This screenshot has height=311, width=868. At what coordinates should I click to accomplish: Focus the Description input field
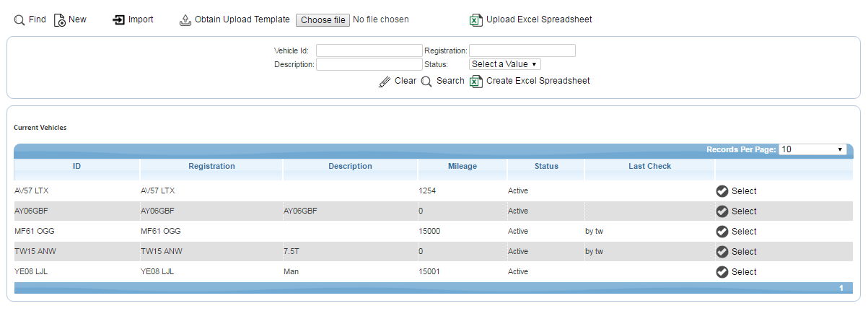[369, 64]
